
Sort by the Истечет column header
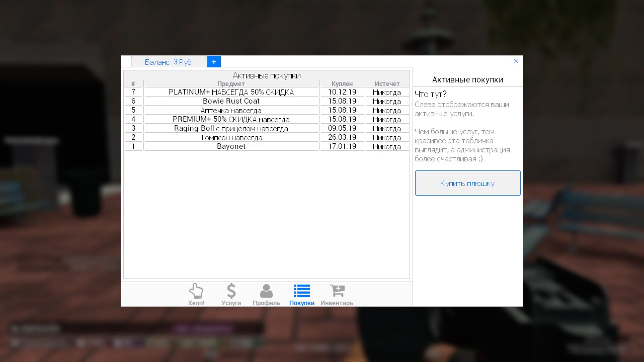click(387, 83)
